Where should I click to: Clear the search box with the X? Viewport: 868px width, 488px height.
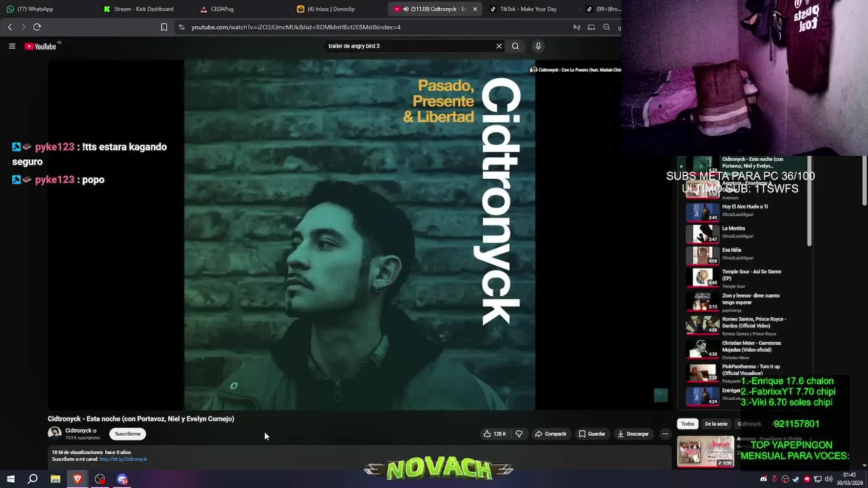tap(499, 46)
